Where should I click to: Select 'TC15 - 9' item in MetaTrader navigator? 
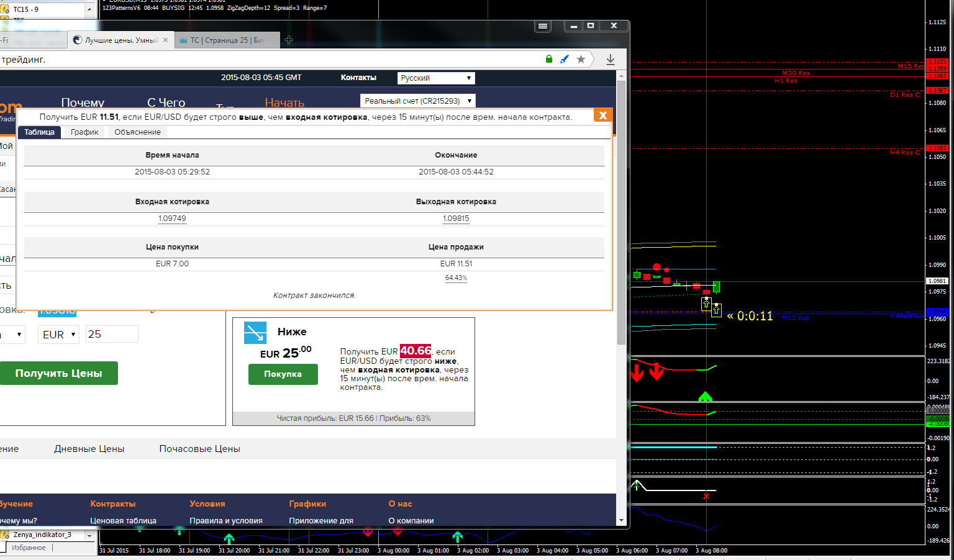[x=26, y=9]
